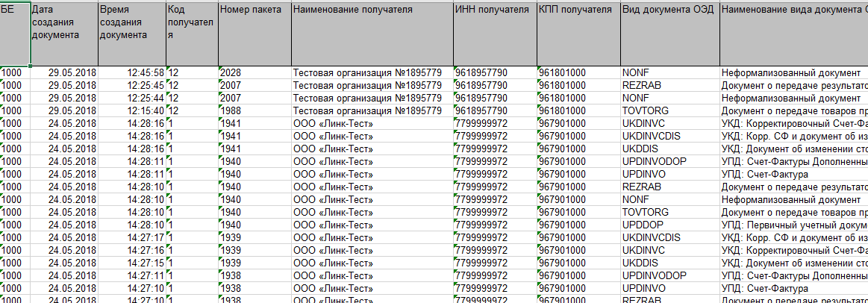Screen dimensions: 868x303
Task: Click the cell with time 14:27:17
Action: coord(132,237)
